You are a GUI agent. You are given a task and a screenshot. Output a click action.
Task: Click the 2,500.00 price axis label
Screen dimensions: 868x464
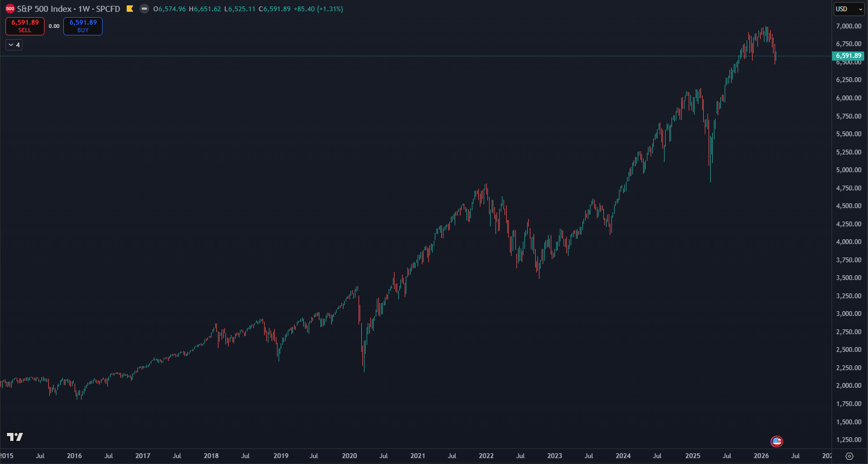849,350
